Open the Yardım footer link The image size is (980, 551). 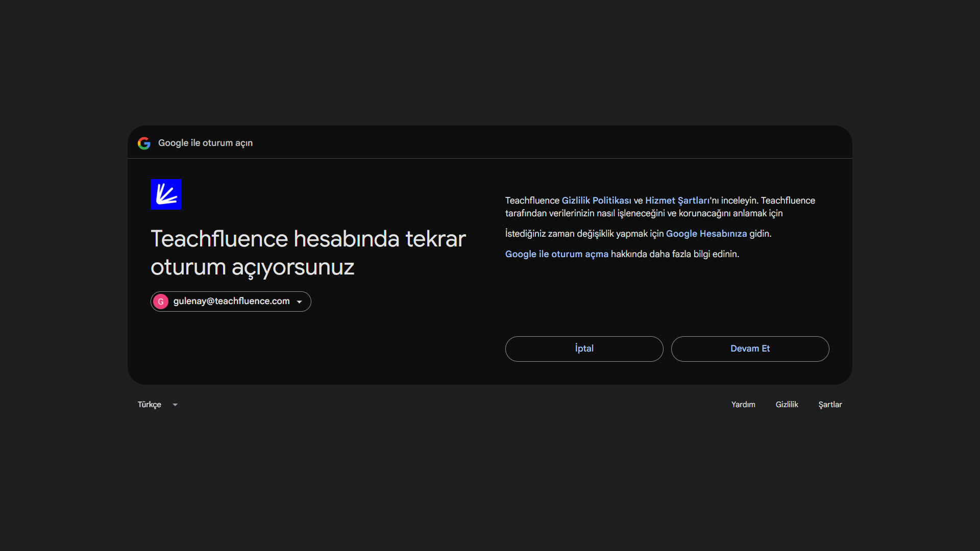(x=743, y=405)
